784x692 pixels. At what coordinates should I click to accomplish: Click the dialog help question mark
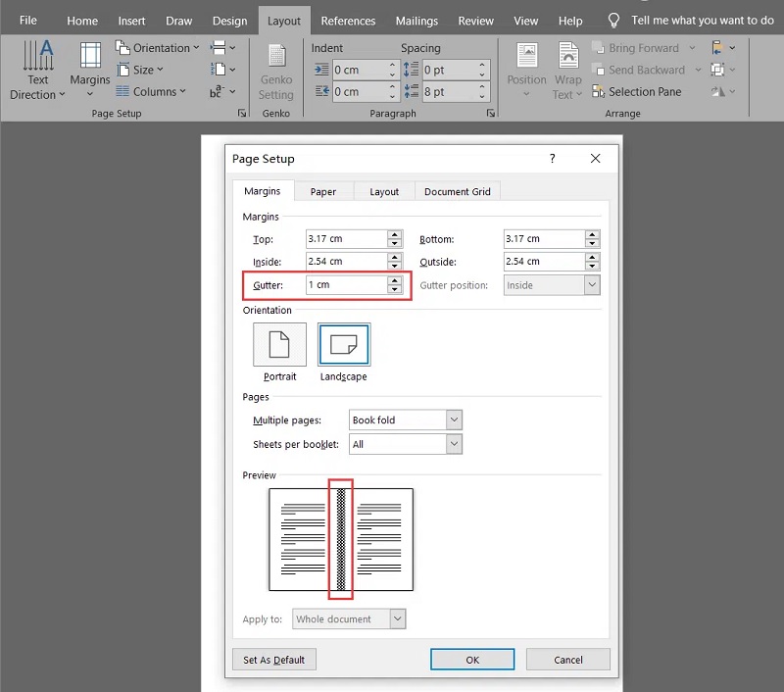pos(552,159)
